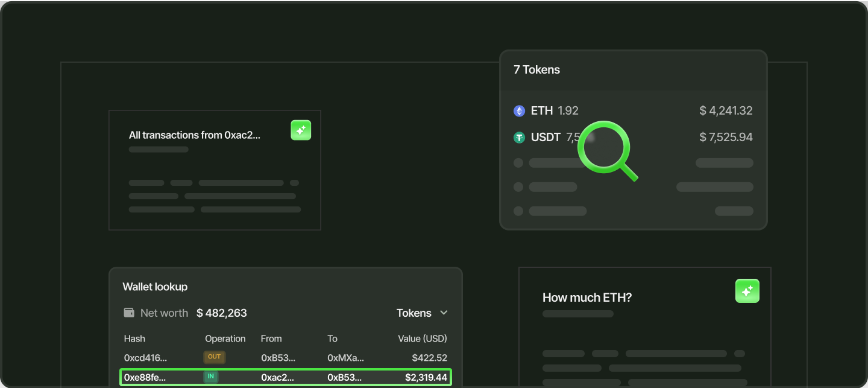Sort by the Hash column header
The height and width of the screenshot is (388, 868).
click(x=134, y=339)
